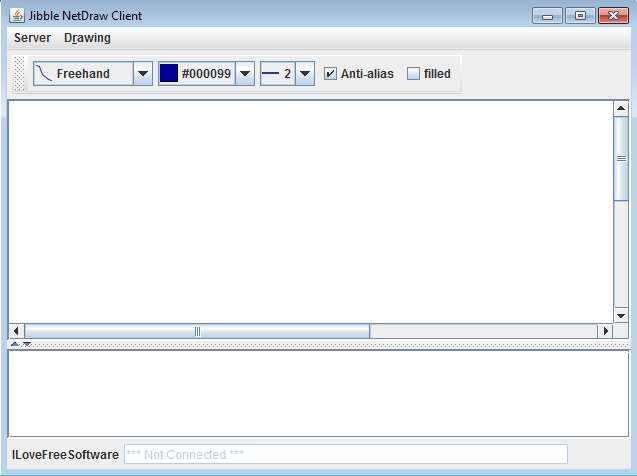The image size is (637, 476).
Task: Click the dark blue color swatch
Action: point(169,73)
